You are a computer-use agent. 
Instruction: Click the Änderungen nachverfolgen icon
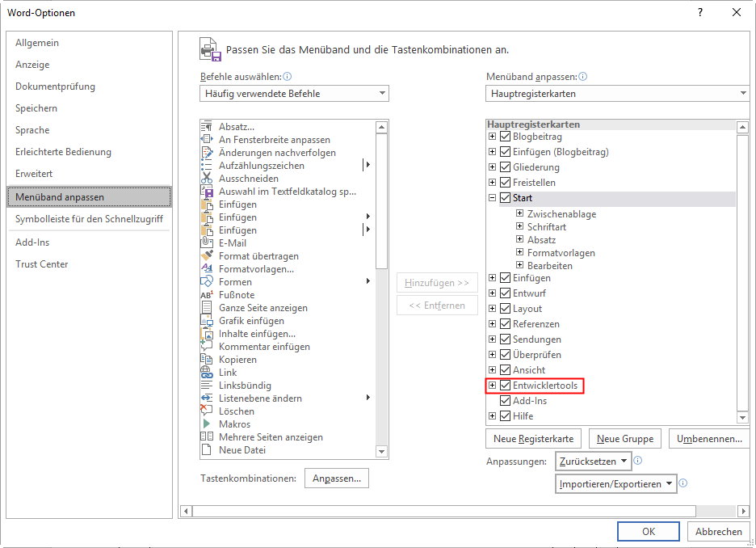206,153
